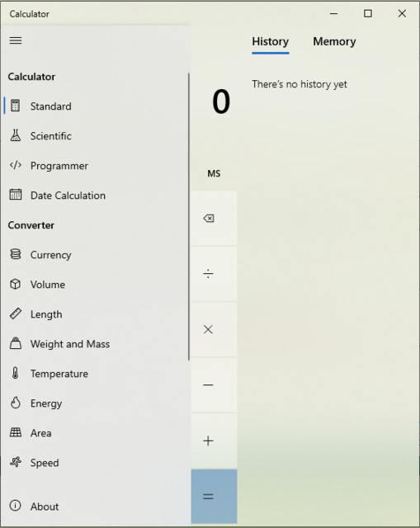Open the Temperature converter

(95, 373)
